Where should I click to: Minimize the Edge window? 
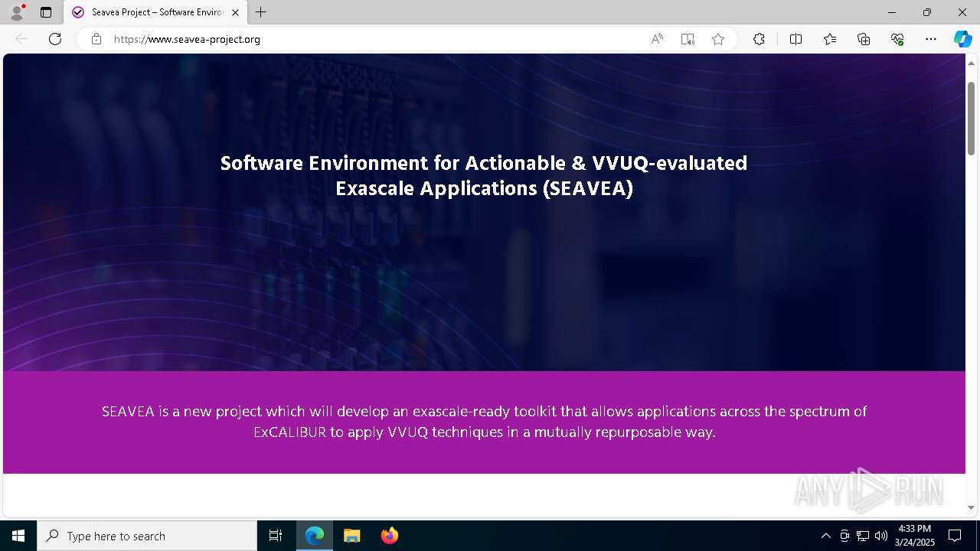click(x=892, y=12)
